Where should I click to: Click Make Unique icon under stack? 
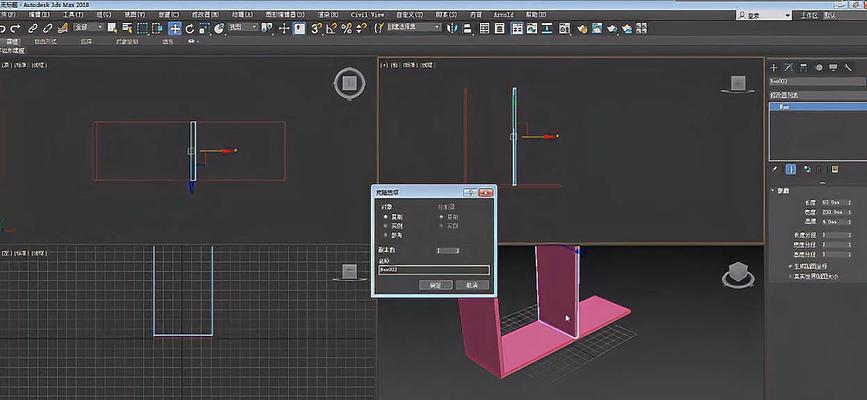(807, 169)
